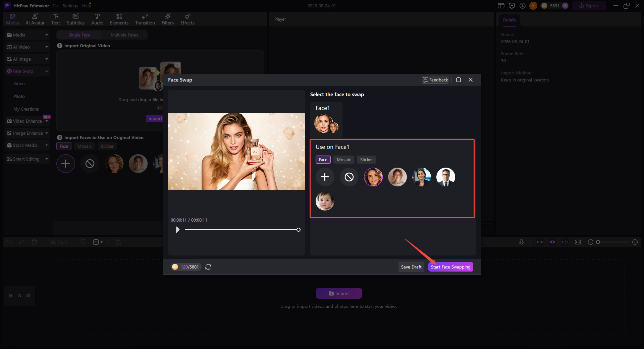The image size is (644, 349).
Task: Open the Audio panel
Action: click(97, 19)
